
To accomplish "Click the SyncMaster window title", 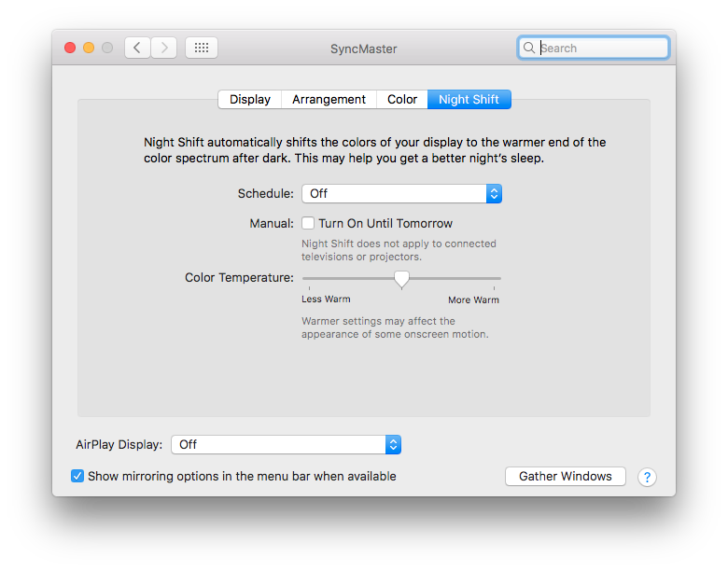I will point(364,49).
